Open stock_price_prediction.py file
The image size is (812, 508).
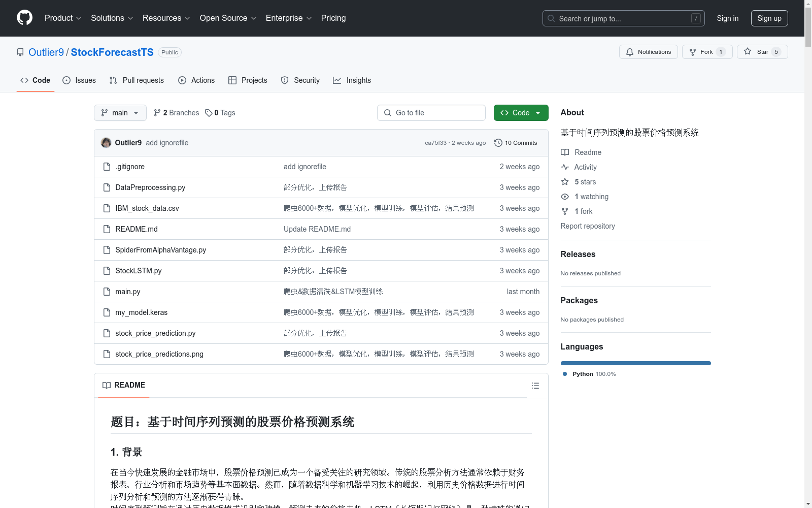coord(155,333)
